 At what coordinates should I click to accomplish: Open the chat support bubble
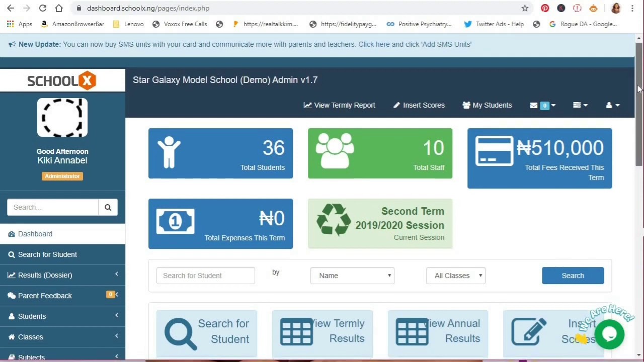(x=609, y=334)
